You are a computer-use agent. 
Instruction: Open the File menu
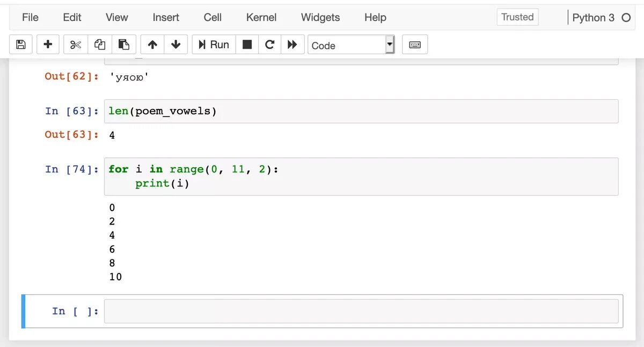click(30, 17)
